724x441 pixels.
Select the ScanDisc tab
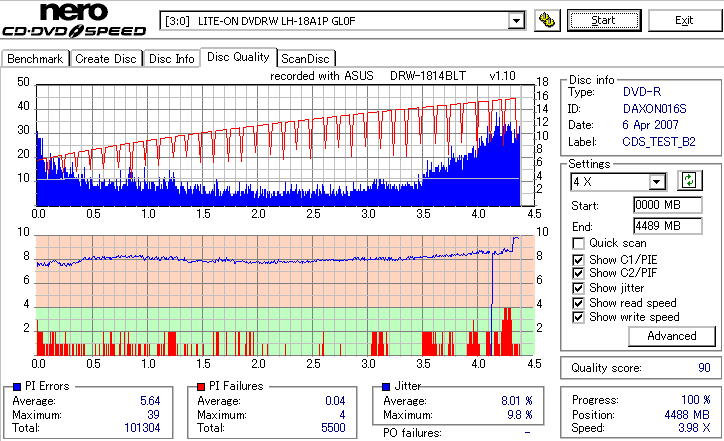tap(305, 59)
